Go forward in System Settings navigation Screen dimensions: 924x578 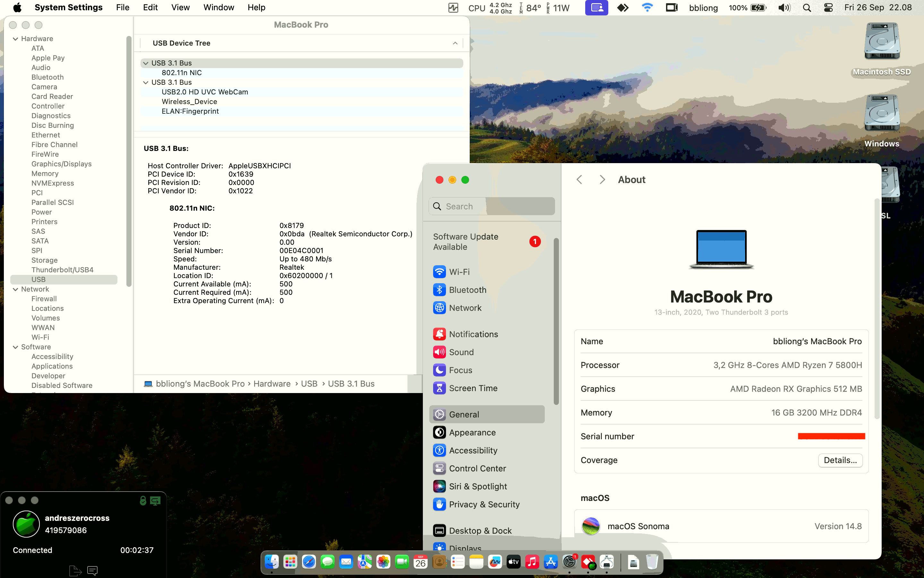tap(602, 180)
